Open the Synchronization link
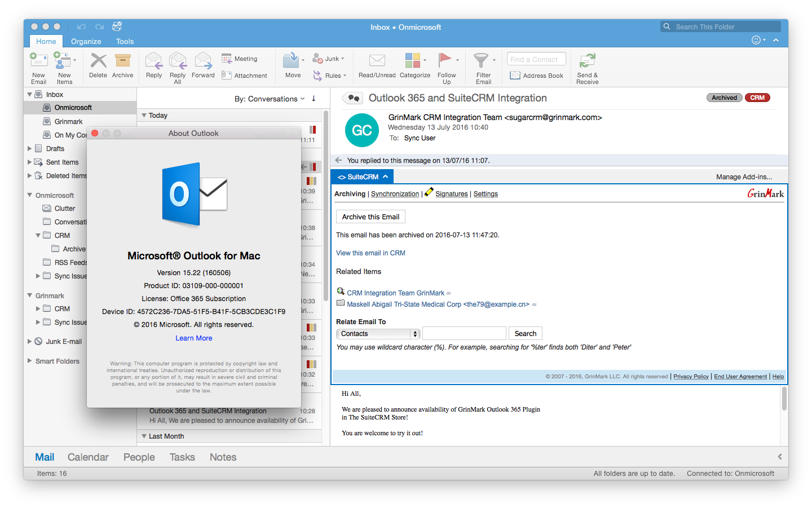812x508 pixels. click(395, 194)
